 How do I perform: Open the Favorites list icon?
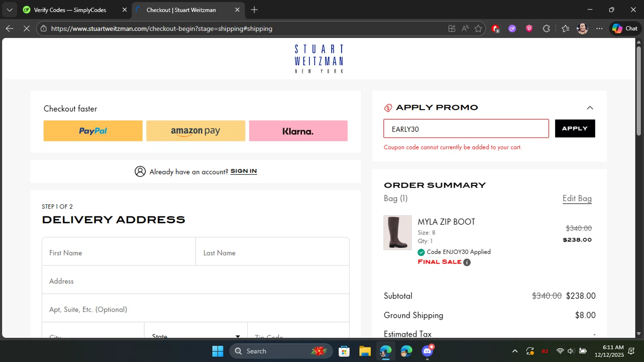pyautogui.click(x=565, y=29)
